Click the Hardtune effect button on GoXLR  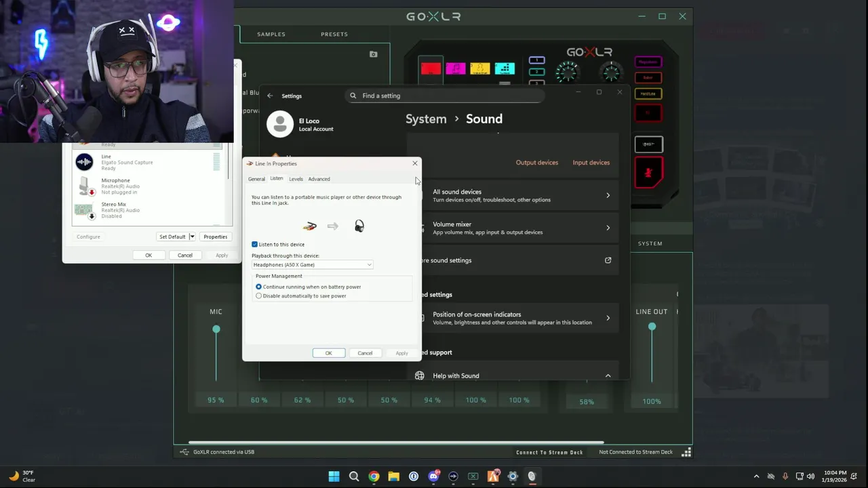[x=648, y=94]
